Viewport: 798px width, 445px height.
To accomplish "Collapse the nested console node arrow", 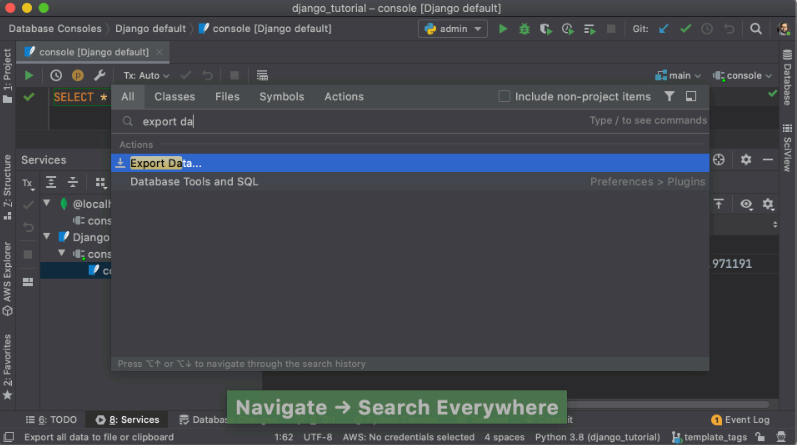I will [62, 253].
